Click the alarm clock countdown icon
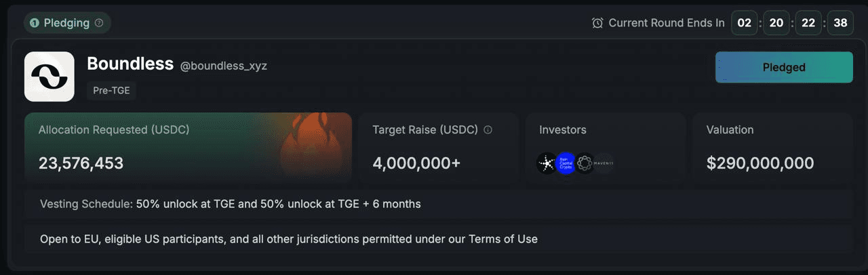Image resolution: width=868 pixels, height=275 pixels. (x=597, y=23)
